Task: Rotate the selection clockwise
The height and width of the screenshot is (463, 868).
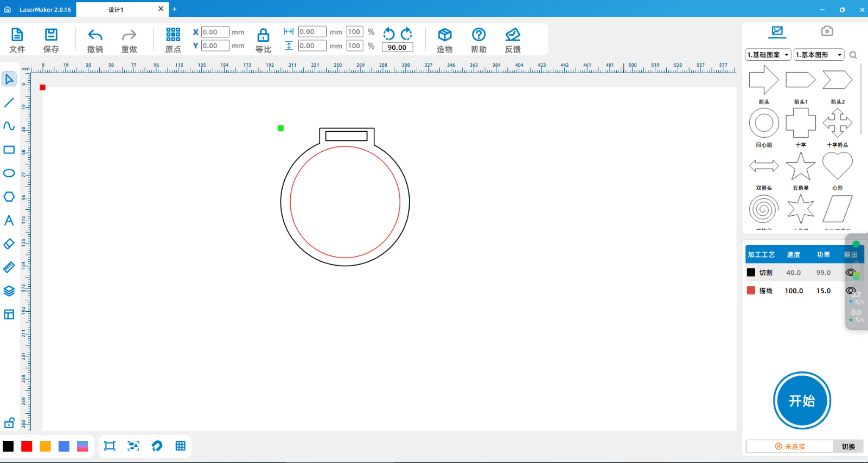Action: tap(407, 34)
